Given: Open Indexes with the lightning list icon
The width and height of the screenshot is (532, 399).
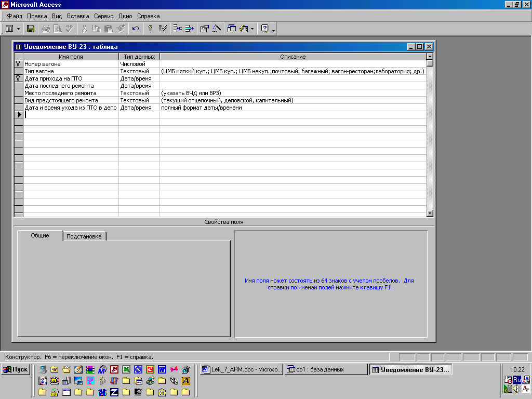Looking at the screenshot, I should click(163, 29).
